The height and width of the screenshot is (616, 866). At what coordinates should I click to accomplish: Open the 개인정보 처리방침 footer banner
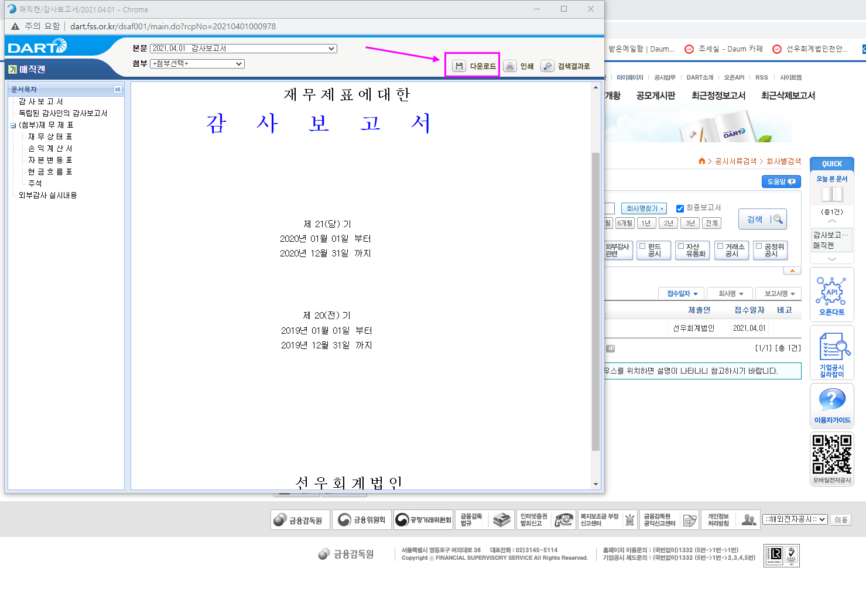(x=731, y=520)
